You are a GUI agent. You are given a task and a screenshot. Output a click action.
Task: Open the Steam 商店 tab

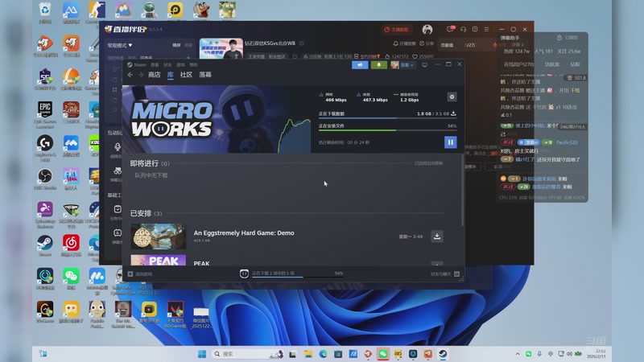coord(154,75)
